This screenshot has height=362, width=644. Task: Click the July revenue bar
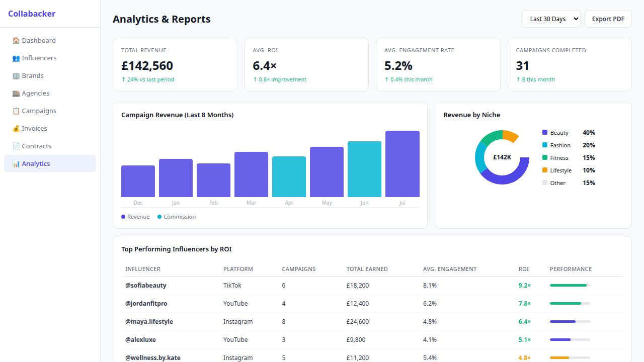[403, 164]
